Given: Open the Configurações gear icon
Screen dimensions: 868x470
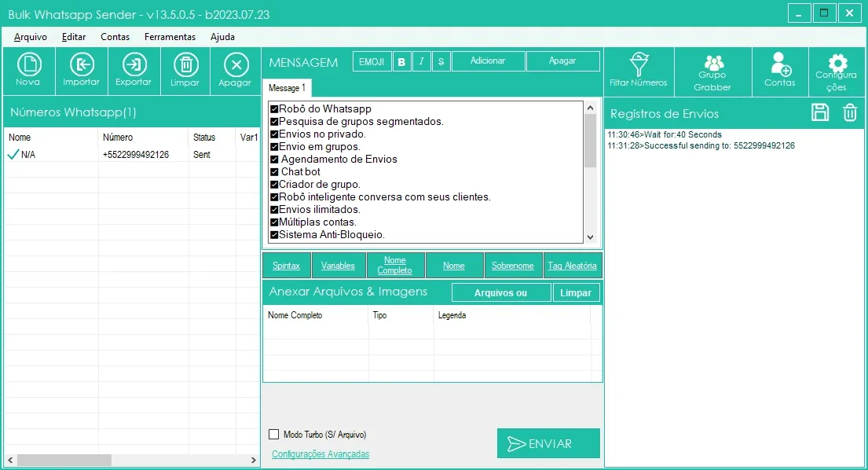Looking at the screenshot, I should pyautogui.click(x=837, y=72).
